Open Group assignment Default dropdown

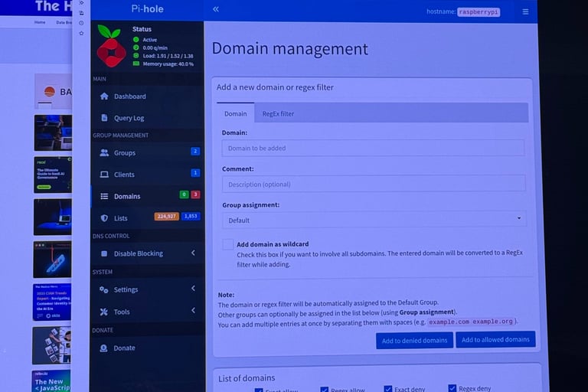coord(374,220)
